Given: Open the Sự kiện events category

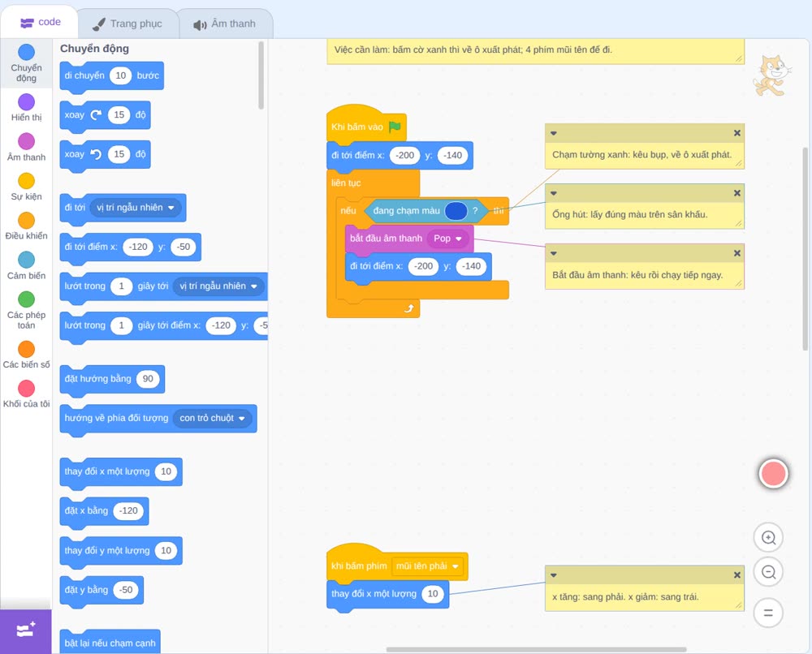Looking at the screenshot, I should (26, 187).
